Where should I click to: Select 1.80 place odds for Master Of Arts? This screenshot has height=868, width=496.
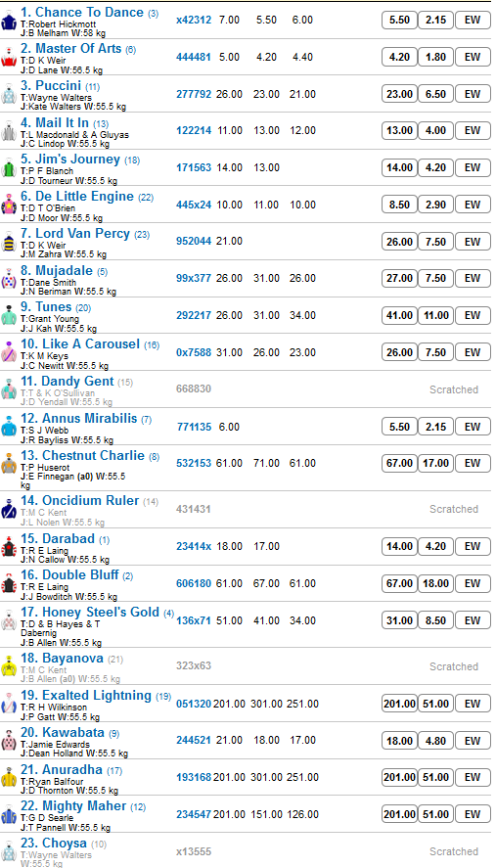pyautogui.click(x=435, y=57)
